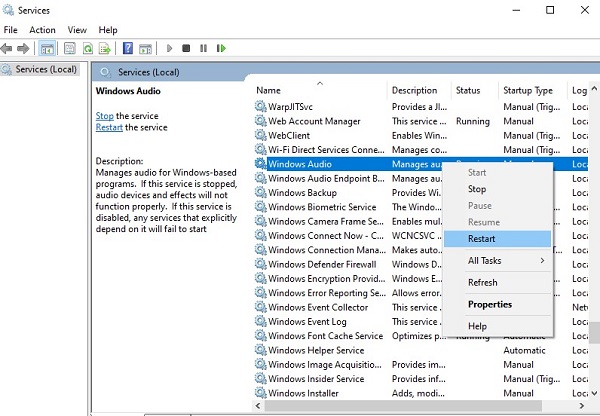Click the blue Help toolbar icon

pos(128,48)
